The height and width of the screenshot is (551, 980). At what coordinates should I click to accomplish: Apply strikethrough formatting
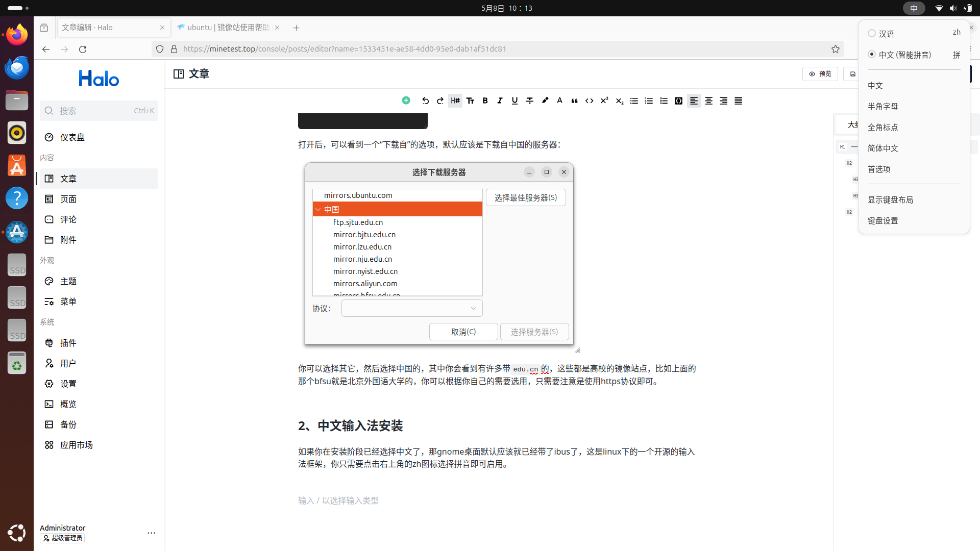pos(530,101)
